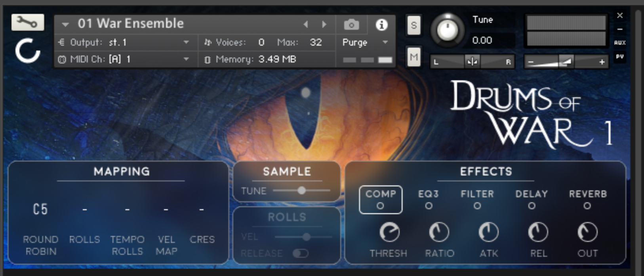Go to the previous instrument preset arrow
Viewport: 644px width, 276px height.
coord(306,25)
